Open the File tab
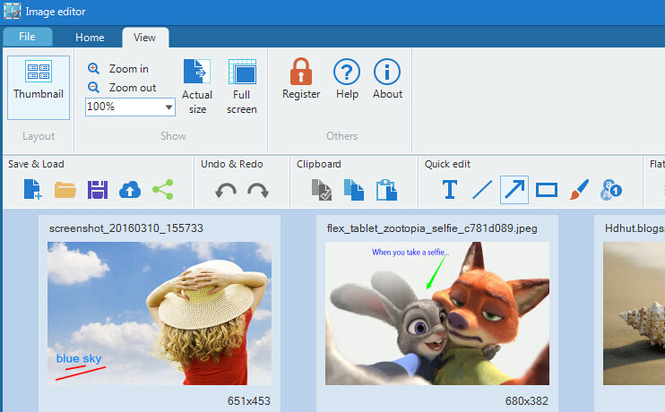Image resolution: width=665 pixels, height=412 pixels. coord(27,37)
